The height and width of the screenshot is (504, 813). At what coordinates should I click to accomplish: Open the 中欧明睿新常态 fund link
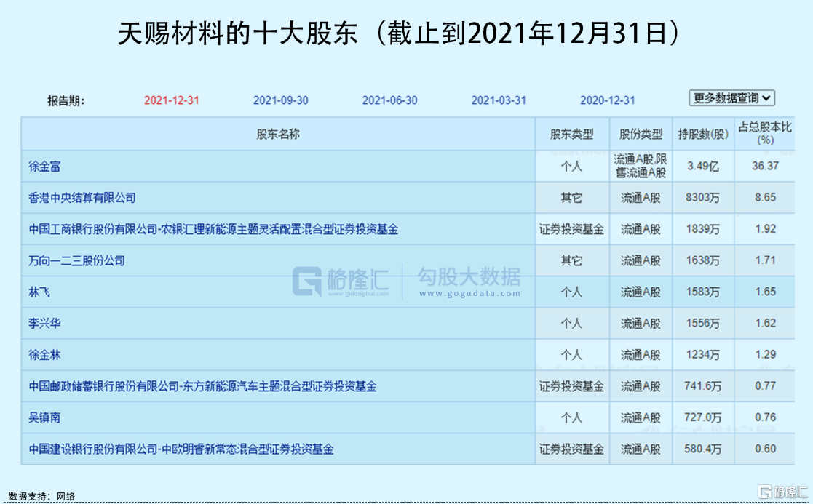181,449
